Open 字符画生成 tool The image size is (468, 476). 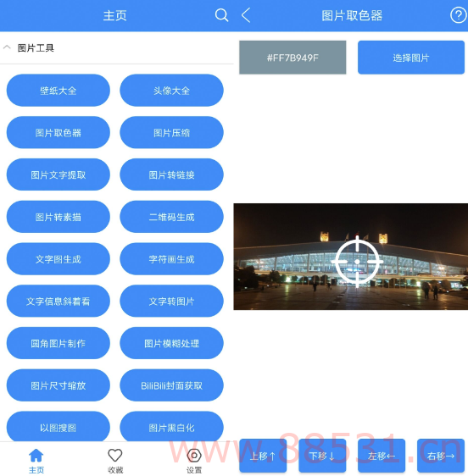[x=171, y=259]
